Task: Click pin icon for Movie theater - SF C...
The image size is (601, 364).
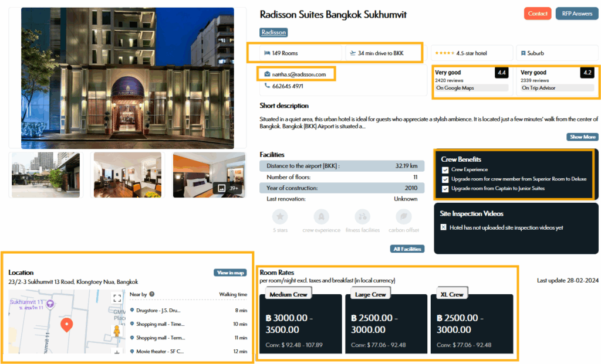Action: click(132, 351)
